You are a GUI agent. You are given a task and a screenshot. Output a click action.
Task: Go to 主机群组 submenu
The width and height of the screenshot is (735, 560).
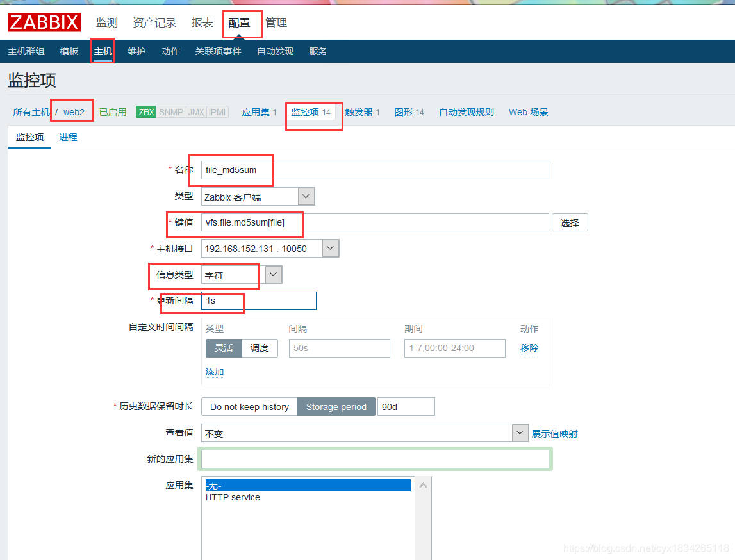[x=26, y=51]
